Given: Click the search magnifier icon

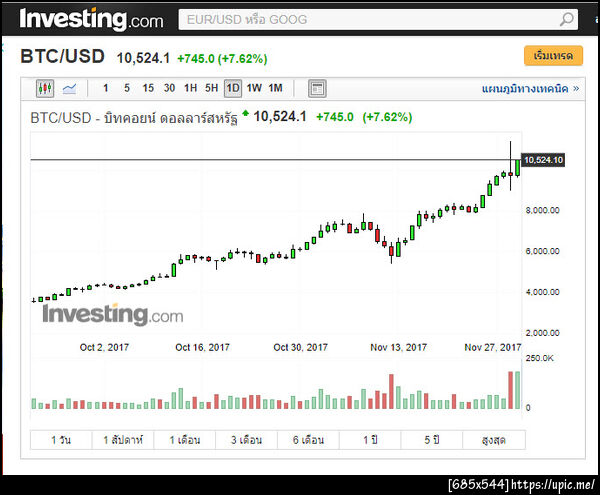Looking at the screenshot, I should click(x=567, y=19).
